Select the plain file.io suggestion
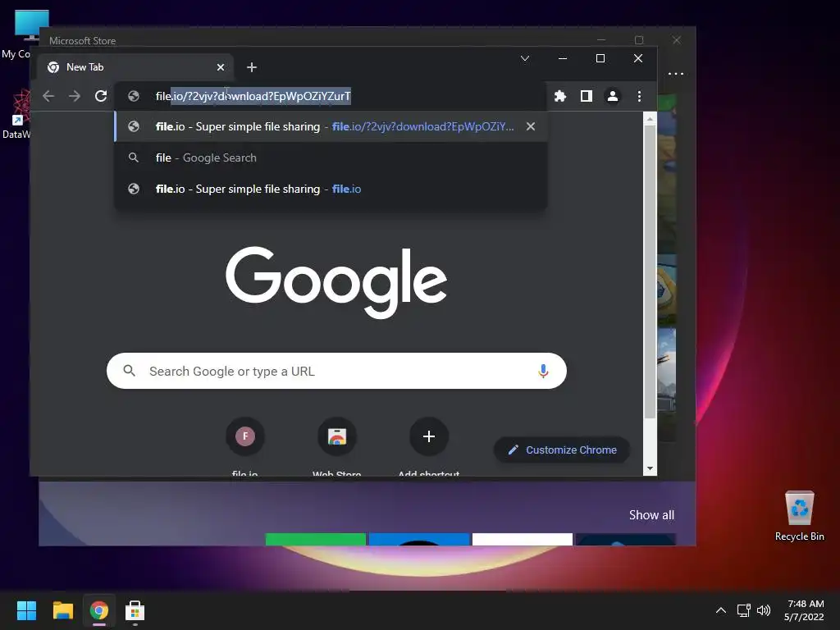The height and width of the screenshot is (630, 840). click(x=331, y=189)
